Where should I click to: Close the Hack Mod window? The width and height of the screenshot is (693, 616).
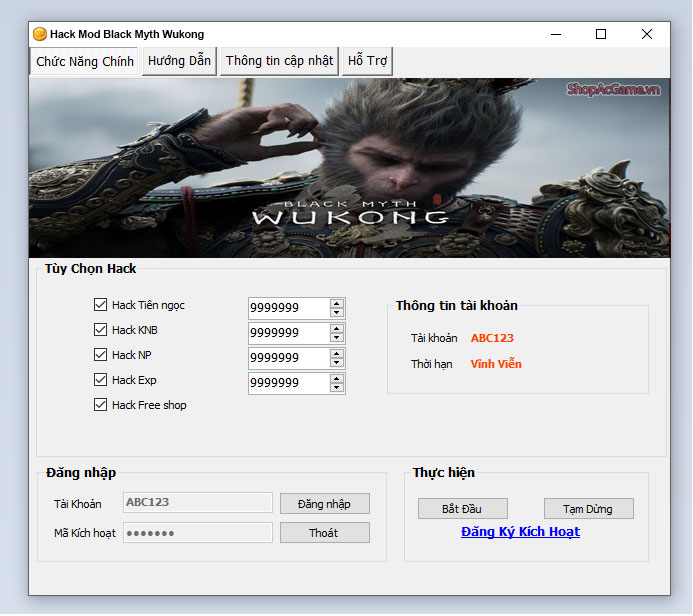click(x=647, y=34)
